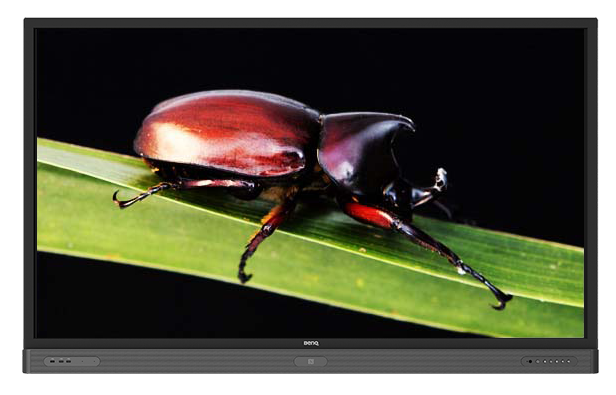The width and height of the screenshot is (616, 395).
Task: Click the first tiny pinhole in the left panel
Action: [x=82, y=362]
